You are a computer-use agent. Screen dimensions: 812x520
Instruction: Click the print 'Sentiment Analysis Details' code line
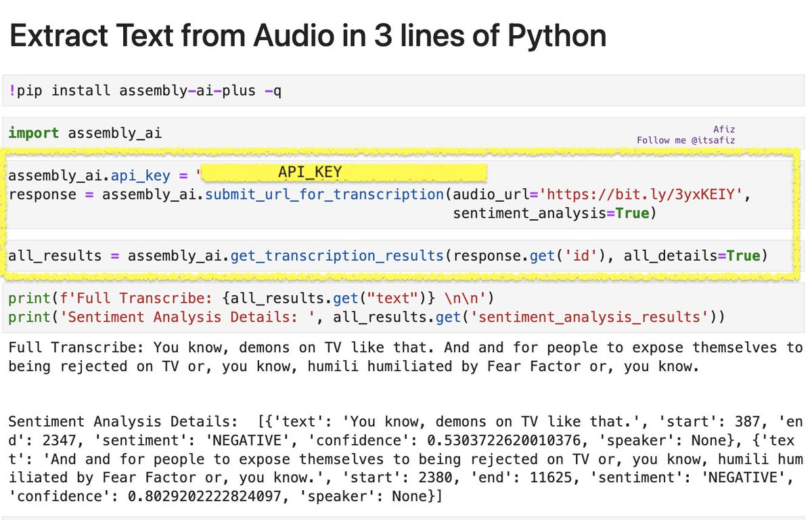click(367, 316)
